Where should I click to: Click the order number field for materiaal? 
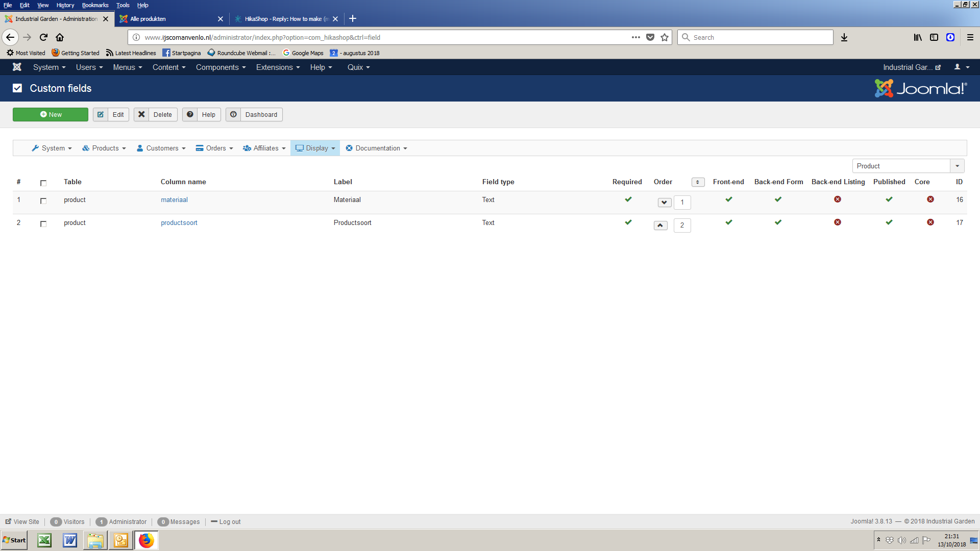click(x=682, y=203)
